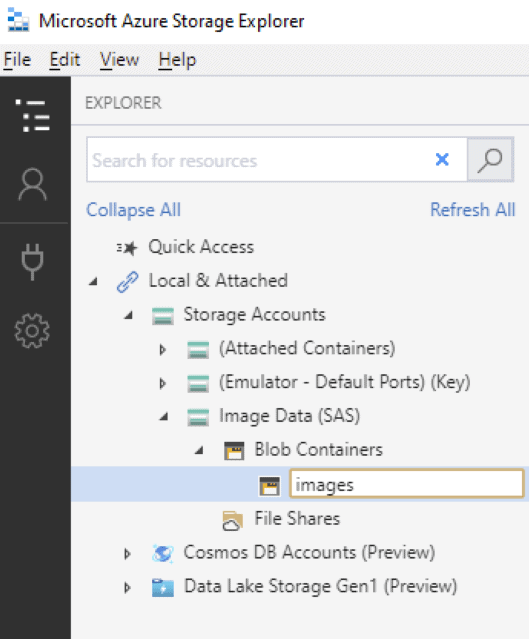Collapse the Local & Attached node

click(94, 281)
